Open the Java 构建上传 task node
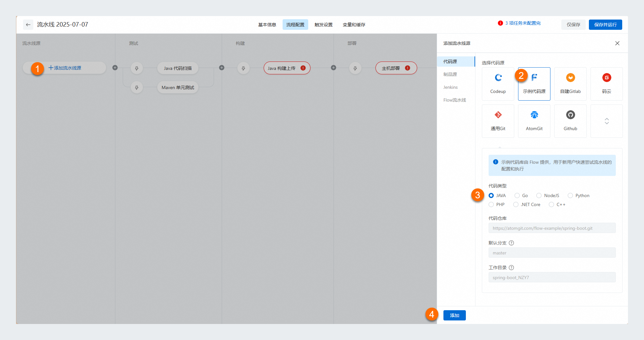The height and width of the screenshot is (340, 644). 287,68
